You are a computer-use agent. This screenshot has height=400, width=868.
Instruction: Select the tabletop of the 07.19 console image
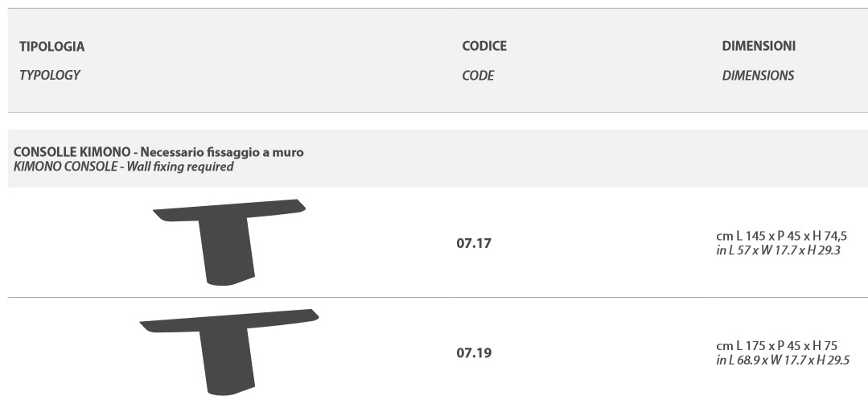pos(229,321)
